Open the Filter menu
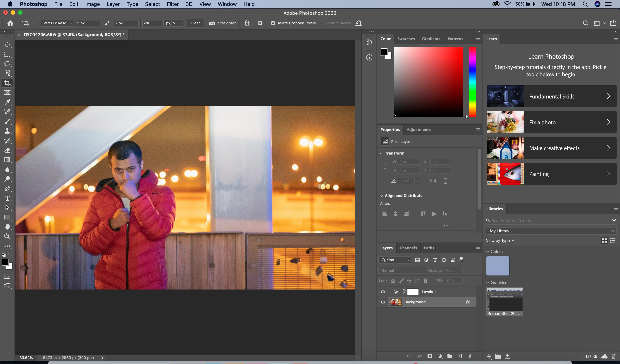The image size is (620, 364). pyautogui.click(x=173, y=4)
